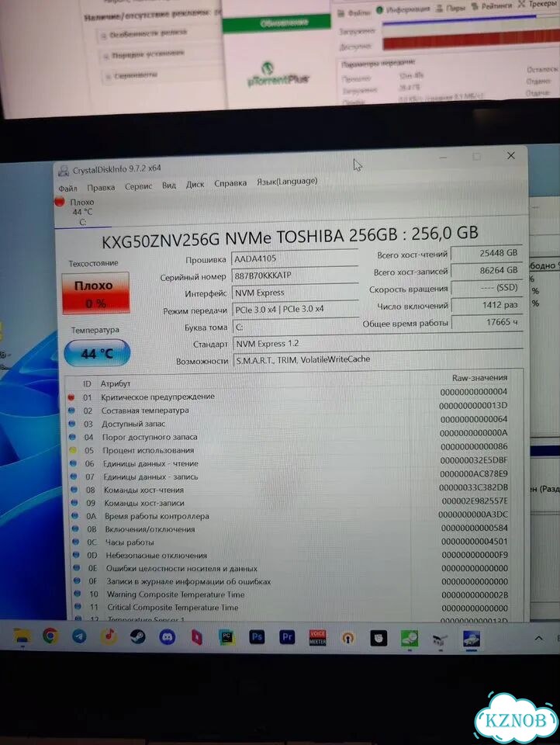Click the blue 44 °C temperature button
Screen dimensions: 560x745
tap(97, 354)
